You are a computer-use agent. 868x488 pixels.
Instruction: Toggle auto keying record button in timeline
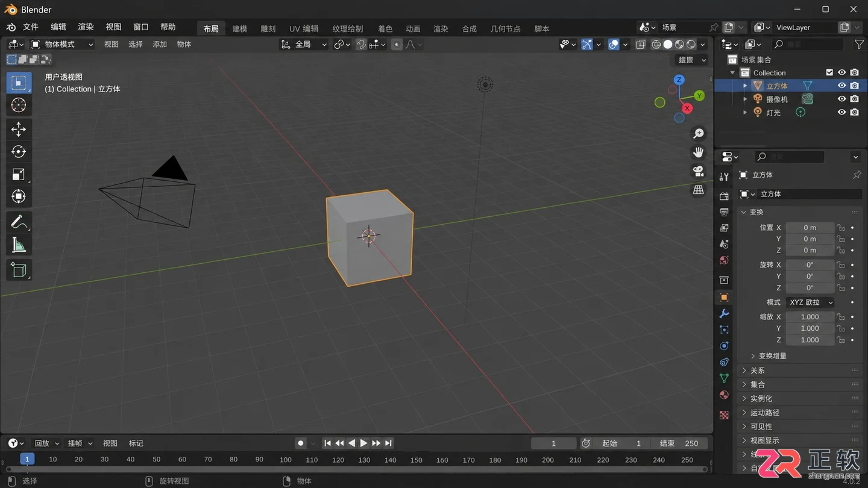[300, 443]
